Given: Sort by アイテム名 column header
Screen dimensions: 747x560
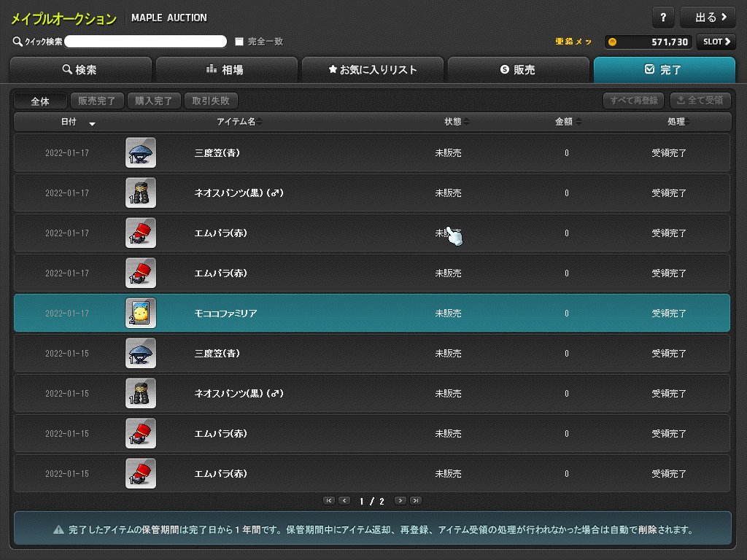Looking at the screenshot, I should [239, 122].
